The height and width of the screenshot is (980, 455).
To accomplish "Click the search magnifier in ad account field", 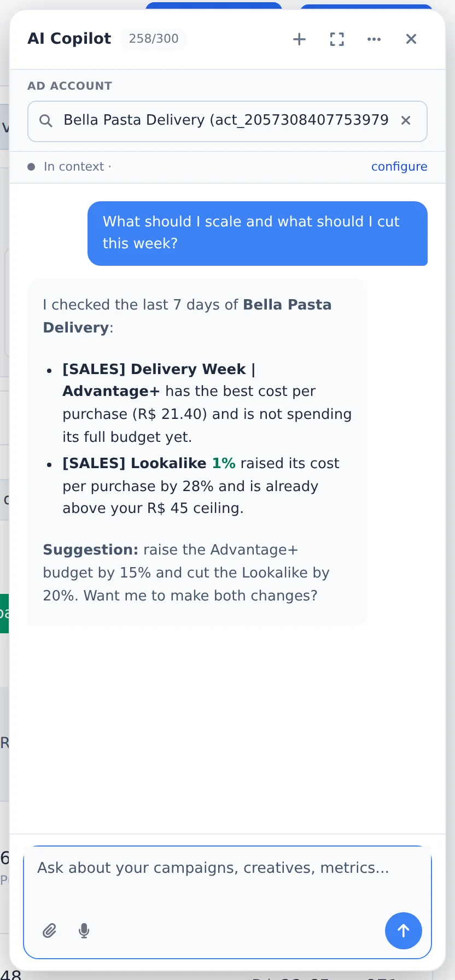I will pos(46,121).
